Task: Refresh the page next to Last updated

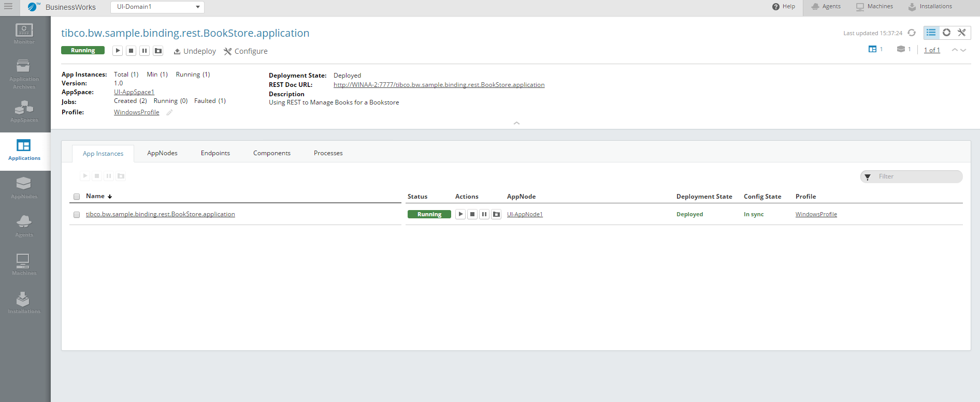Action: [x=912, y=33]
